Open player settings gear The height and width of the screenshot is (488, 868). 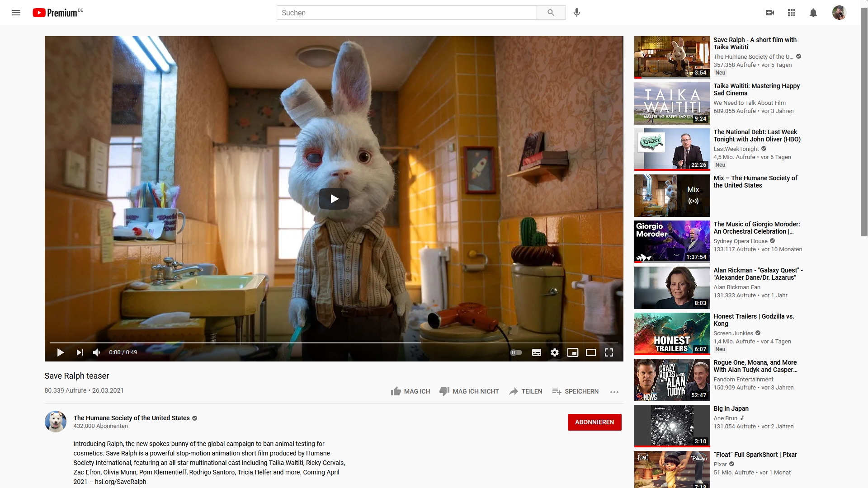click(x=555, y=352)
